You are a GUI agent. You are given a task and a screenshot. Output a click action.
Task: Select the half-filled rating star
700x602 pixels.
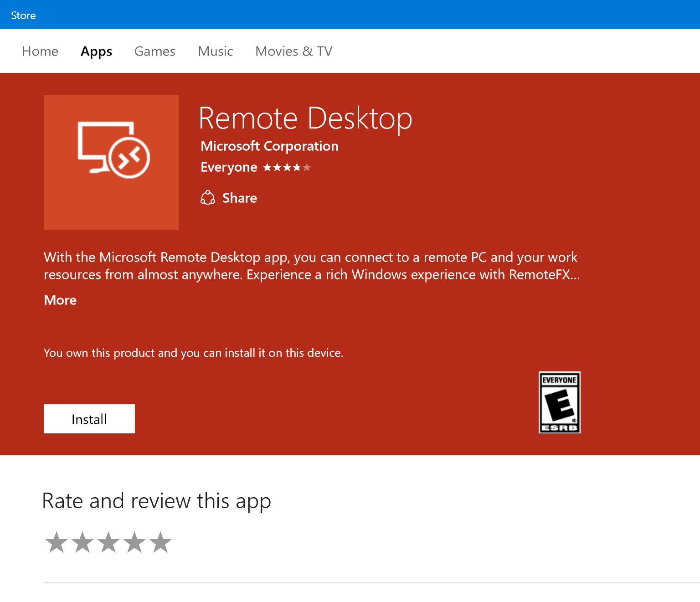[x=307, y=167]
